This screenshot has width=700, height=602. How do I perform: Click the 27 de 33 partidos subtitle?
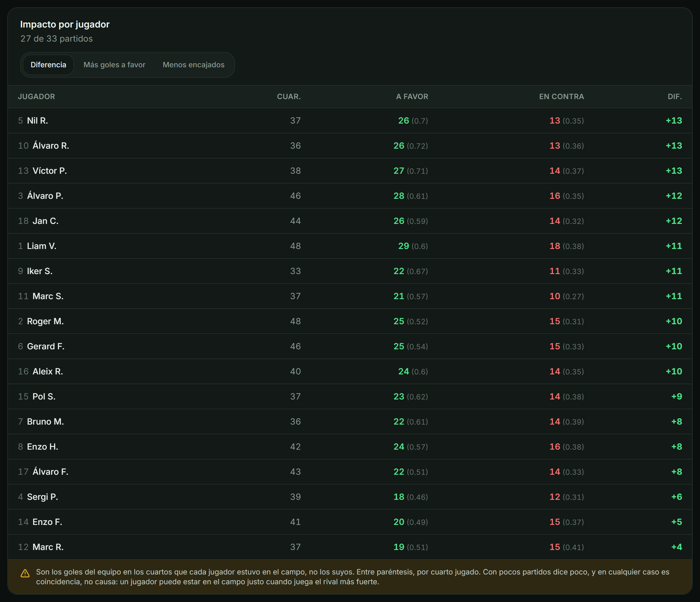click(x=57, y=39)
